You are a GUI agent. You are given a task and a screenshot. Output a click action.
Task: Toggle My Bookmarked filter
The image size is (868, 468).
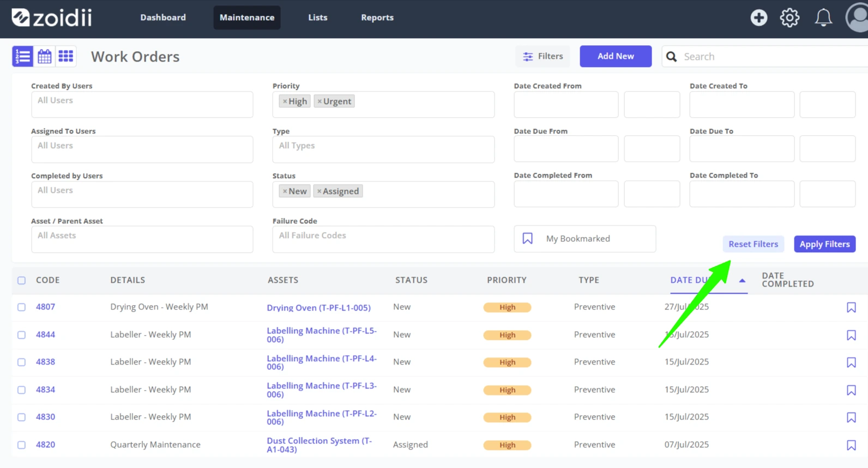click(x=584, y=239)
